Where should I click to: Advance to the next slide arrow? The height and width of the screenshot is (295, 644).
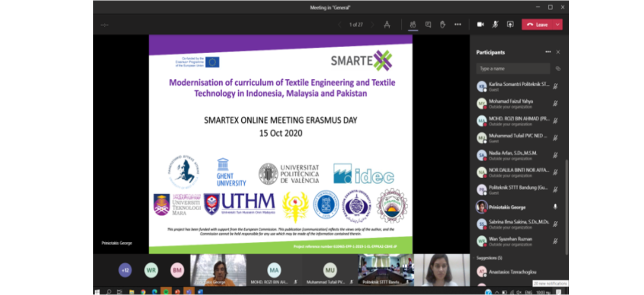point(372,25)
